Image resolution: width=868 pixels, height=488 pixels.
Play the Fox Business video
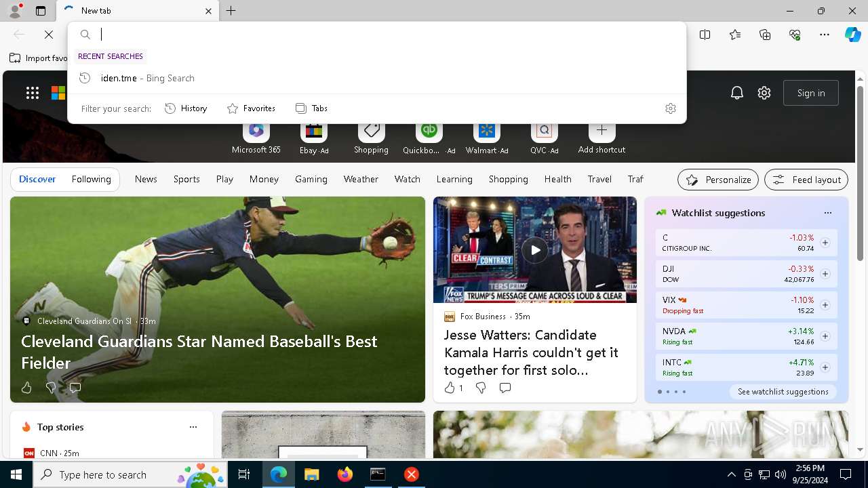tap(535, 250)
